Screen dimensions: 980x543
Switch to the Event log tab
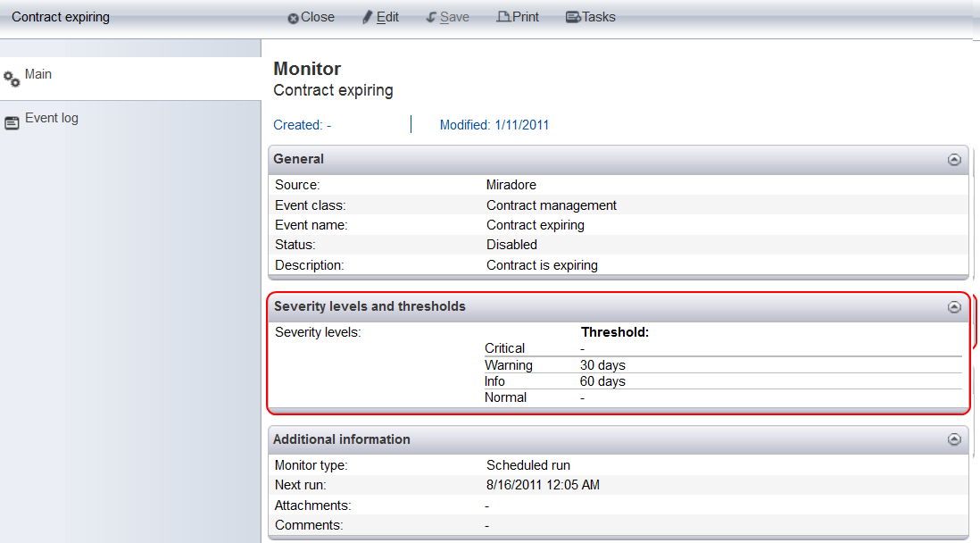click(x=52, y=118)
